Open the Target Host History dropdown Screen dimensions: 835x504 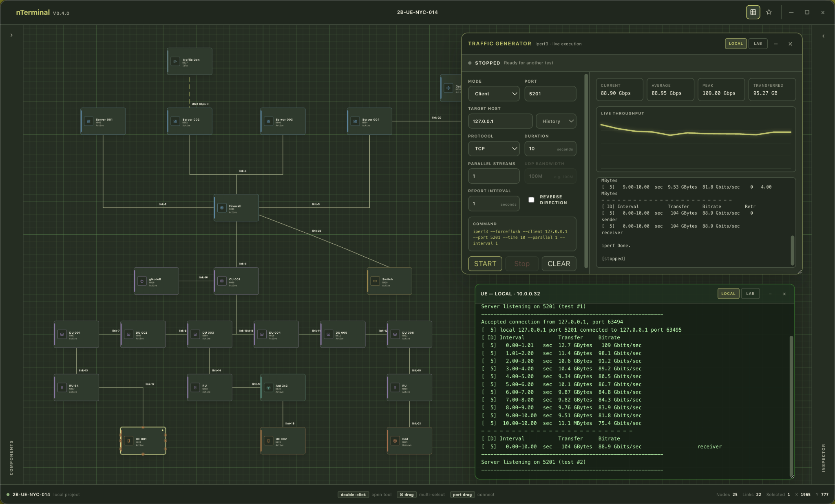pos(556,121)
